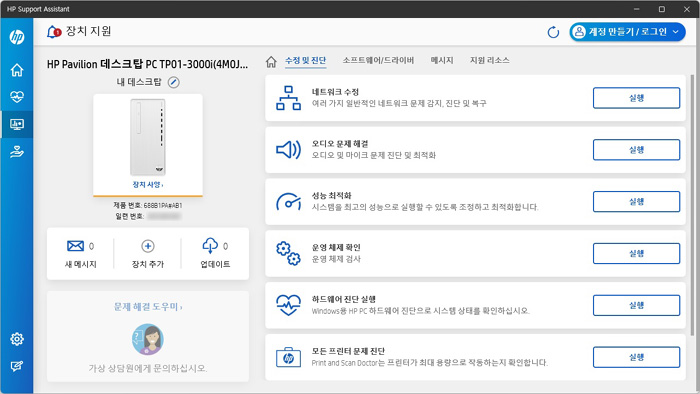Run 운영 체제 확인 with 실행 button

(x=637, y=253)
